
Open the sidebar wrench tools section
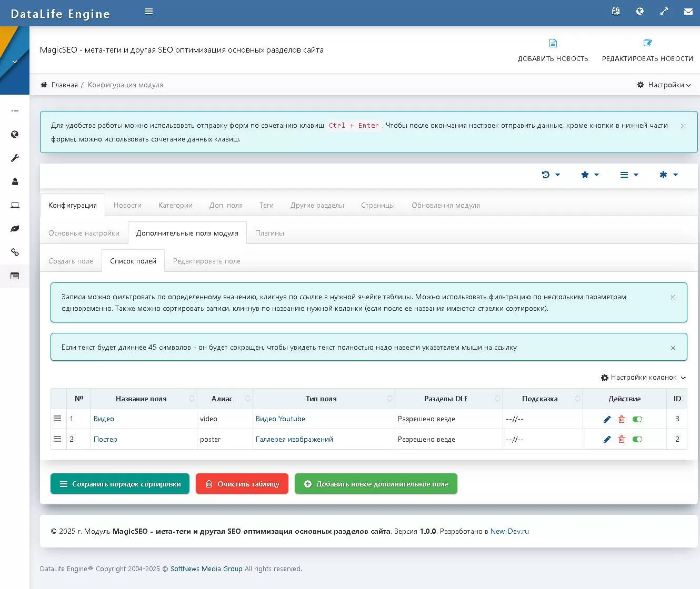pos(15,158)
